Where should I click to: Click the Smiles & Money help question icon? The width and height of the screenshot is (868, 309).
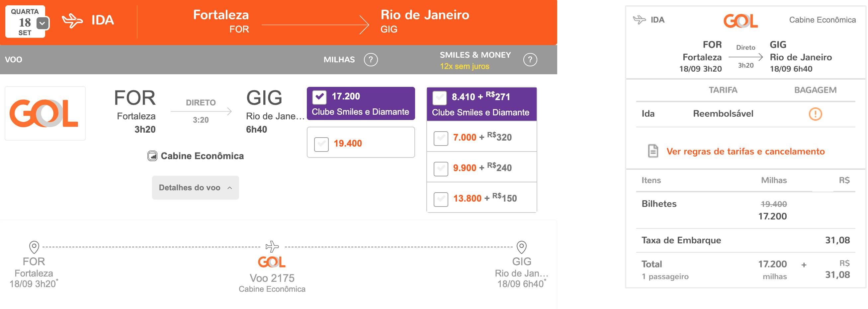(x=530, y=60)
